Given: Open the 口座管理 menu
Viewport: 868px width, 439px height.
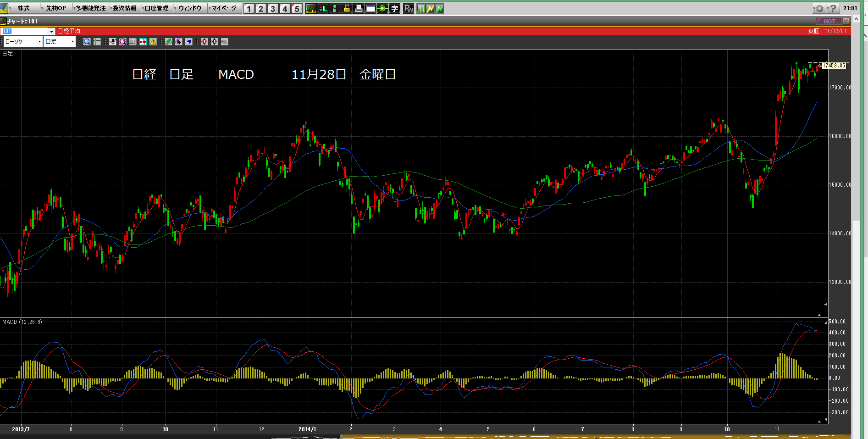Looking at the screenshot, I should pos(157,8).
